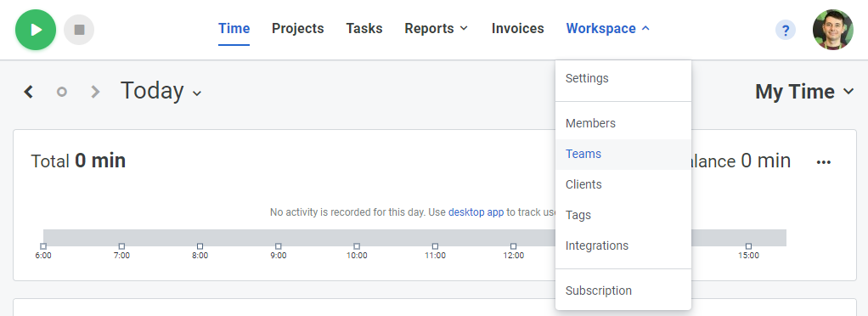The height and width of the screenshot is (316, 868).
Task: Select Settings in Workspace menu
Action: 623,79
